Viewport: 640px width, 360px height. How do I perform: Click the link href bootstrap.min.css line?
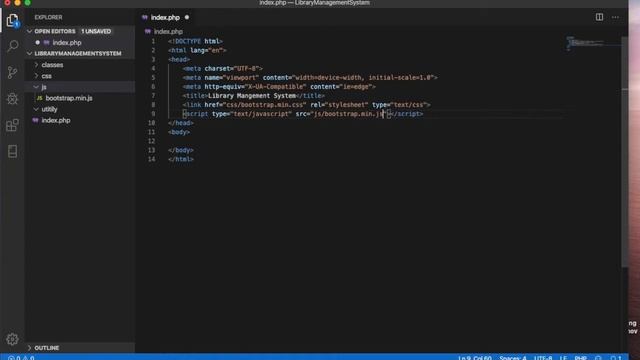tap(307, 104)
